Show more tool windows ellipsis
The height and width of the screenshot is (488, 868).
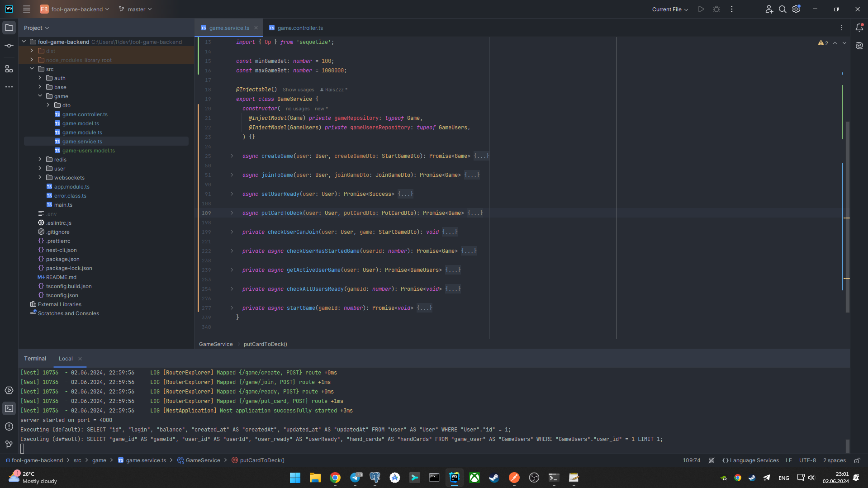click(9, 87)
